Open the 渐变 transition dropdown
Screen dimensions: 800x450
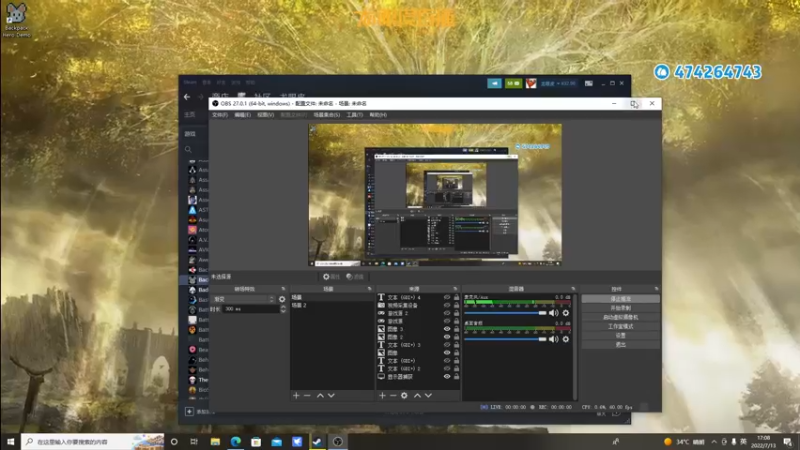[x=243, y=299]
